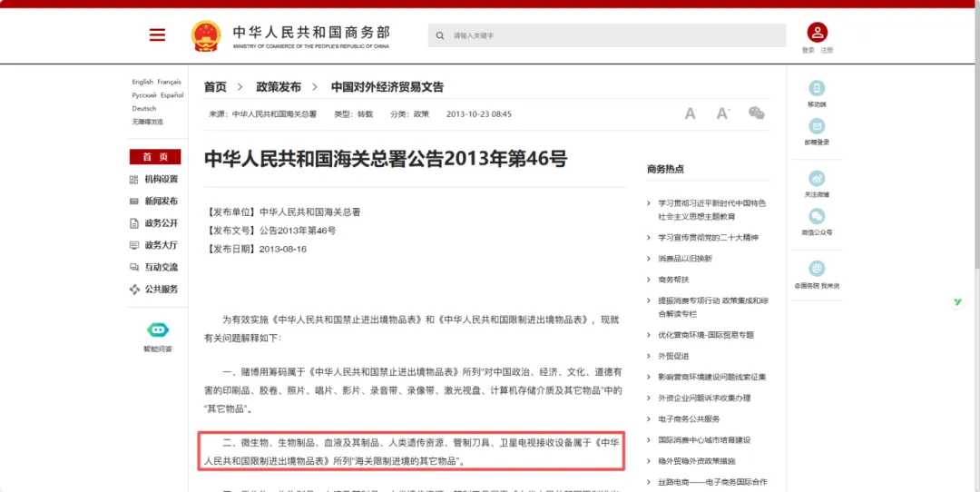Switch language to Français
This screenshot has width=980, height=492.
(x=169, y=82)
